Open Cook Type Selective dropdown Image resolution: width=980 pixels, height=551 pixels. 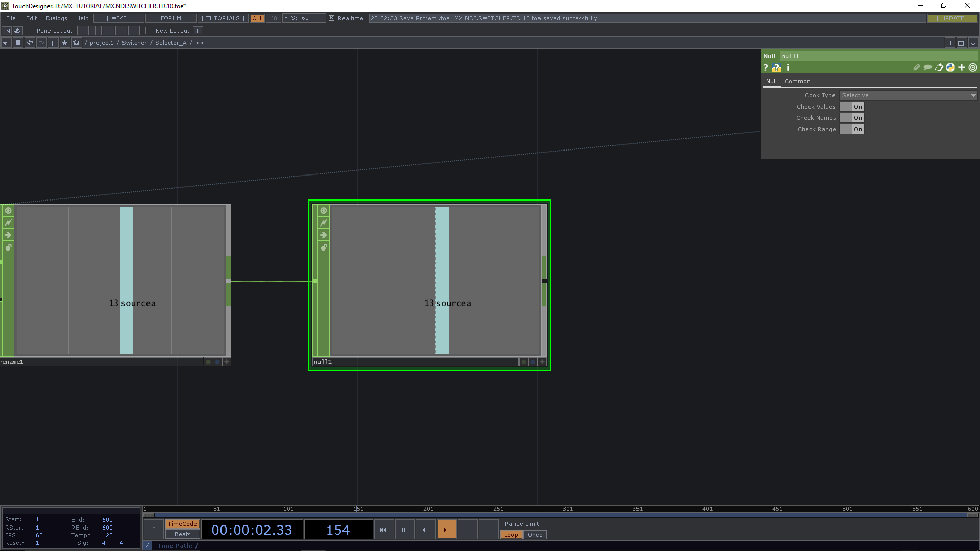click(x=909, y=95)
